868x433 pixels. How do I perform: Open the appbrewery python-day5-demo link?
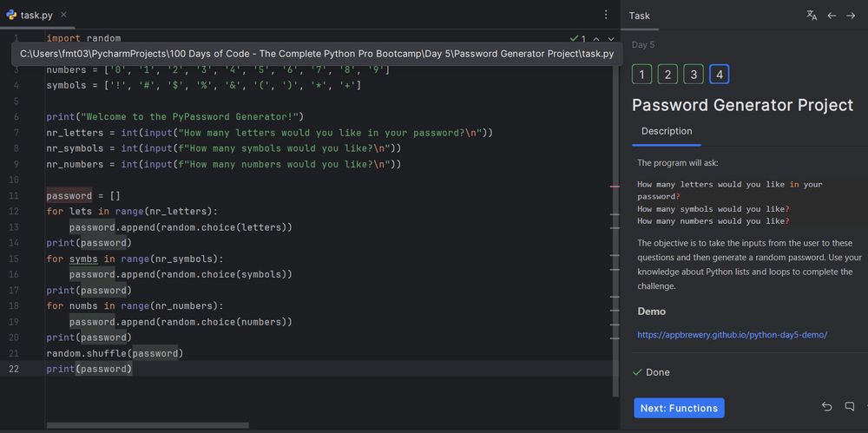point(732,335)
